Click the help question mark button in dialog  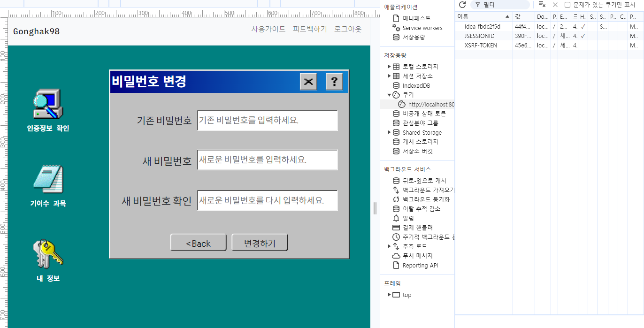click(x=334, y=82)
